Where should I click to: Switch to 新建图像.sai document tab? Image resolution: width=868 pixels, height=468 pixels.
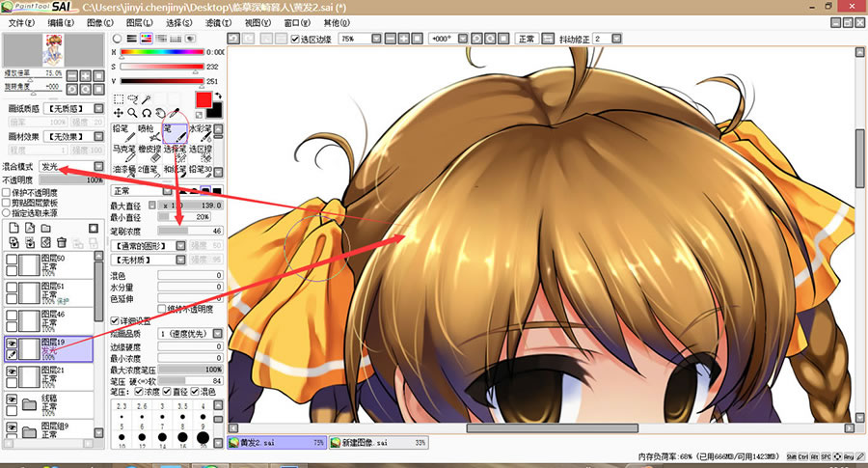pyautogui.click(x=378, y=443)
